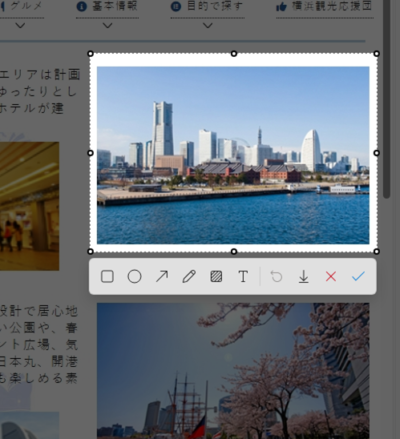
Task: Click the round icon beside 目的で探す
Action: click(x=176, y=7)
